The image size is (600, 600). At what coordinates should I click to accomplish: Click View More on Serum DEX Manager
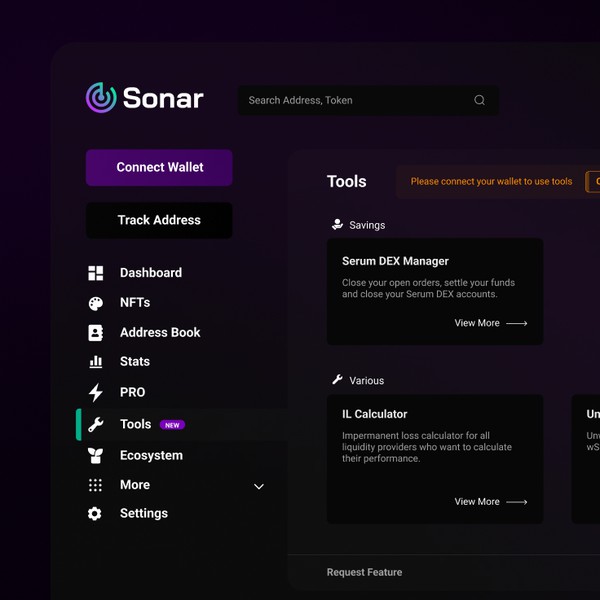477,323
